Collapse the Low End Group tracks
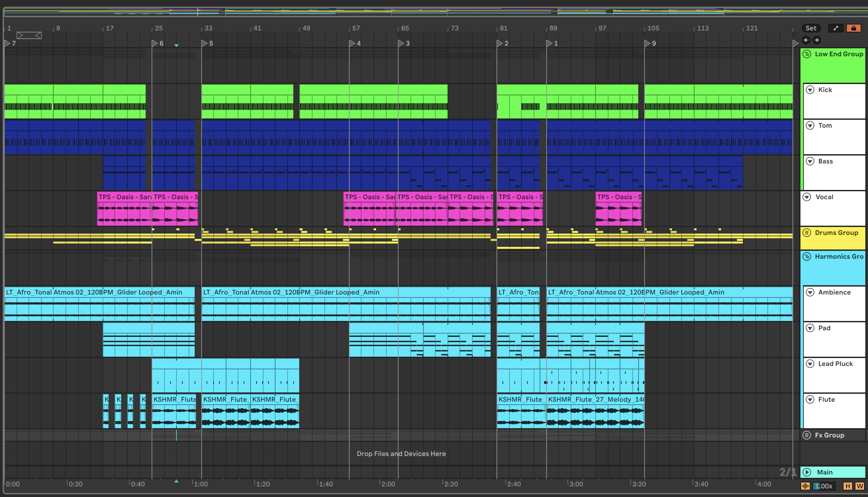This screenshot has width=868, height=497. pos(806,54)
